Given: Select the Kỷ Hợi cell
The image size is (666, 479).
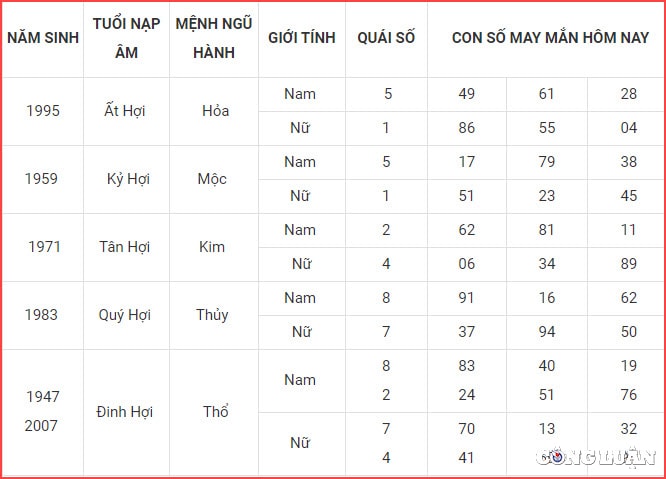Looking at the screenshot, I should click(128, 179).
